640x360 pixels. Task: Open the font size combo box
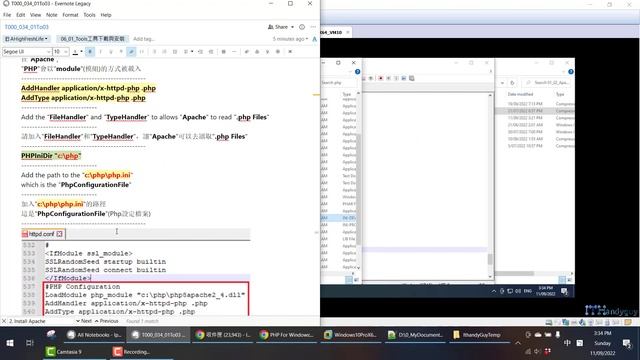tap(60, 52)
